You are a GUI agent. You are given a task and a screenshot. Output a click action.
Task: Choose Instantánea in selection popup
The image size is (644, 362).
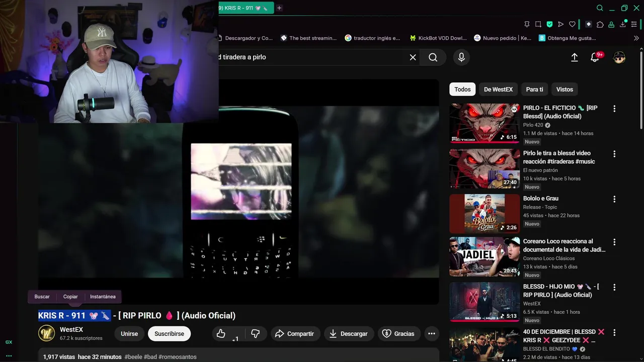click(103, 297)
